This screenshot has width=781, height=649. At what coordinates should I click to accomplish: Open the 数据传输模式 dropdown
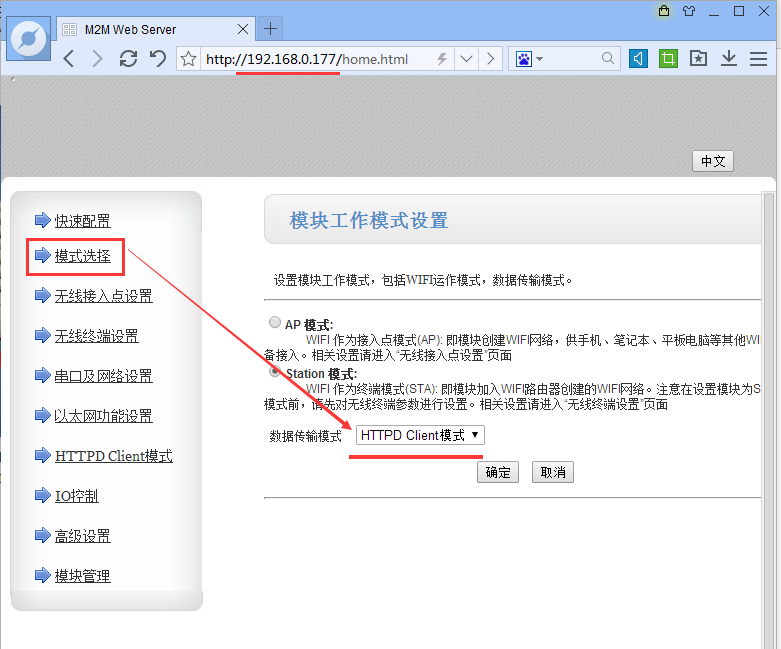[420, 435]
